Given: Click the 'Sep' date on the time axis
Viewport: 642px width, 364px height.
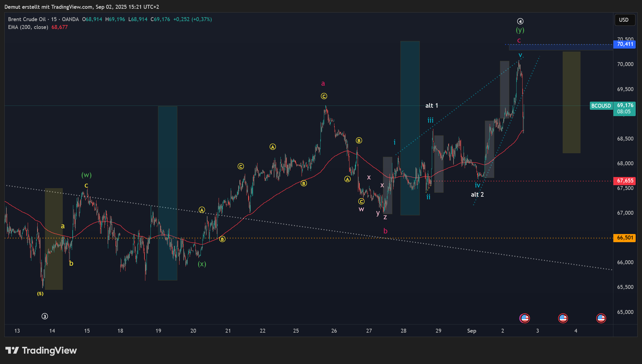Looking at the screenshot, I should pos(472,331).
